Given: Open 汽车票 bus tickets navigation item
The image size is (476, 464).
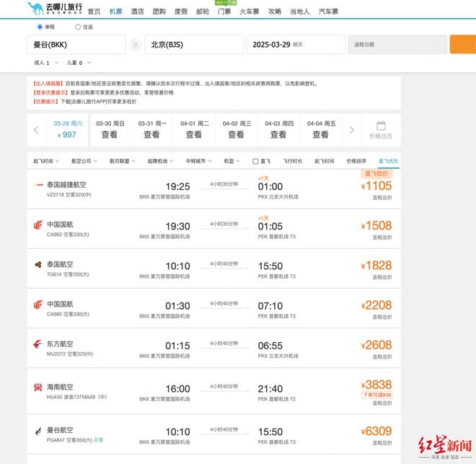Looking at the screenshot, I should (x=328, y=12).
